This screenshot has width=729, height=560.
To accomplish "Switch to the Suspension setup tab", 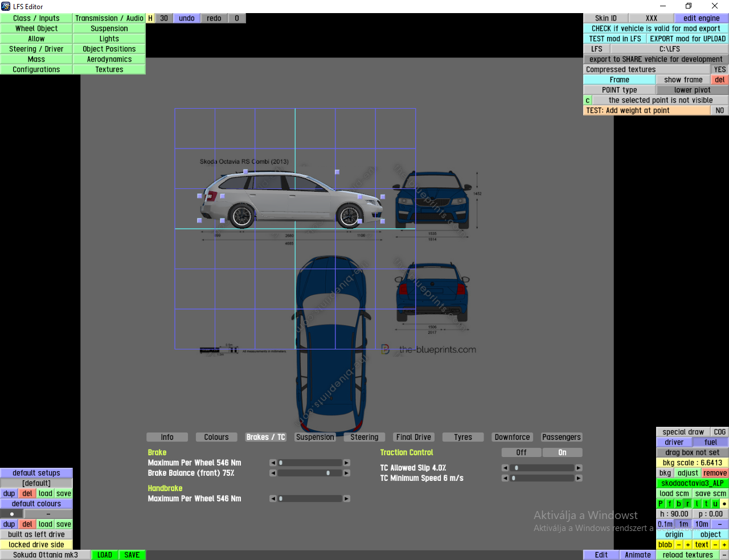I will click(x=315, y=437).
